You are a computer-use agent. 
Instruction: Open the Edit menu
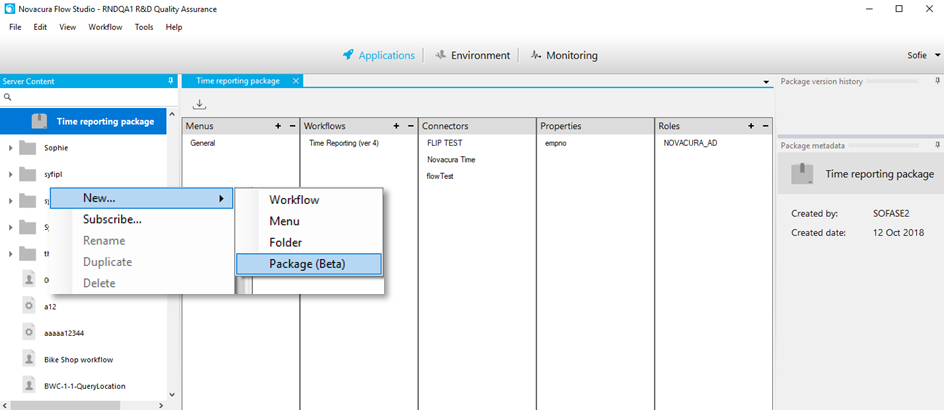click(40, 27)
